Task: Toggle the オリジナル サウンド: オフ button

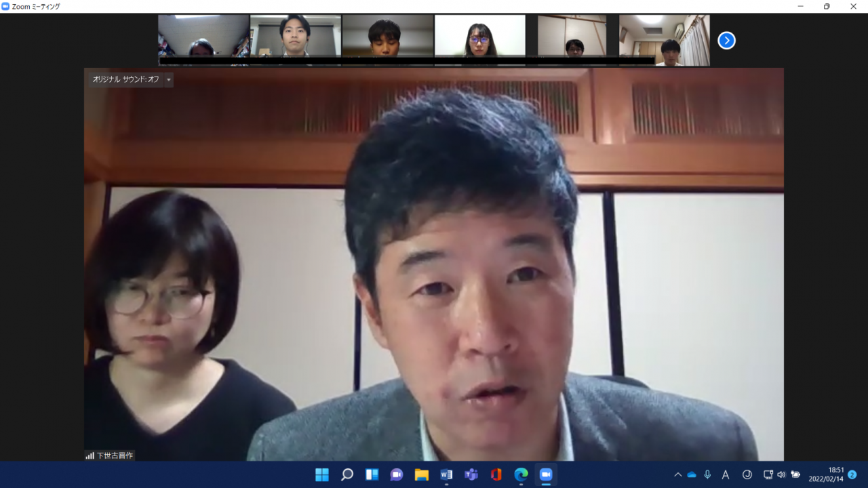Action: [125, 79]
